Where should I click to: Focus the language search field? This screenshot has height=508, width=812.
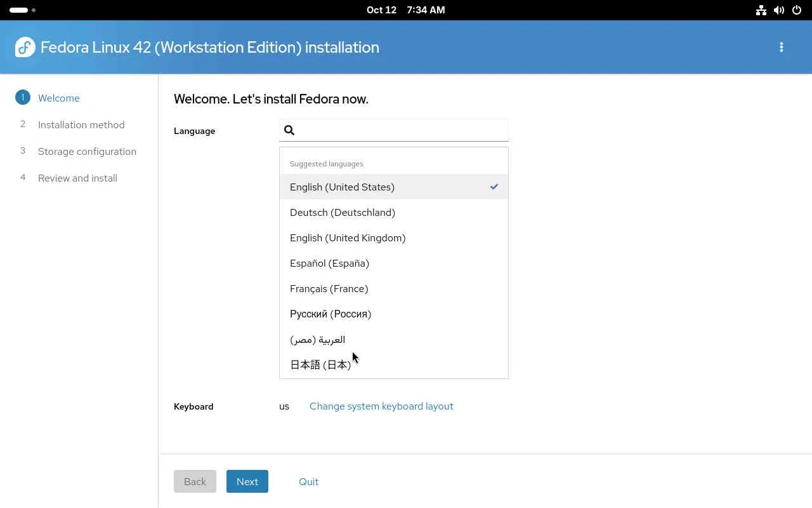coord(401,130)
